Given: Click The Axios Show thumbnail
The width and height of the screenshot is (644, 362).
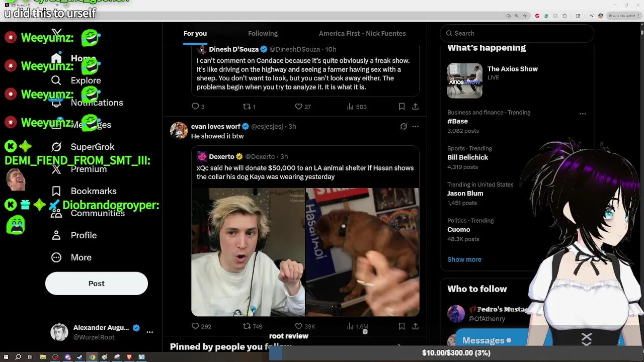Looking at the screenshot, I should tap(464, 80).
